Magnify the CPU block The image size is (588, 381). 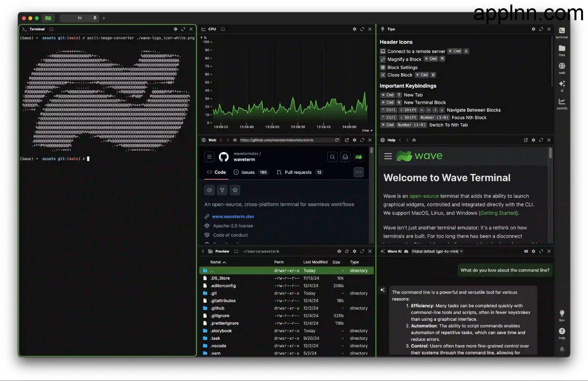[362, 29]
